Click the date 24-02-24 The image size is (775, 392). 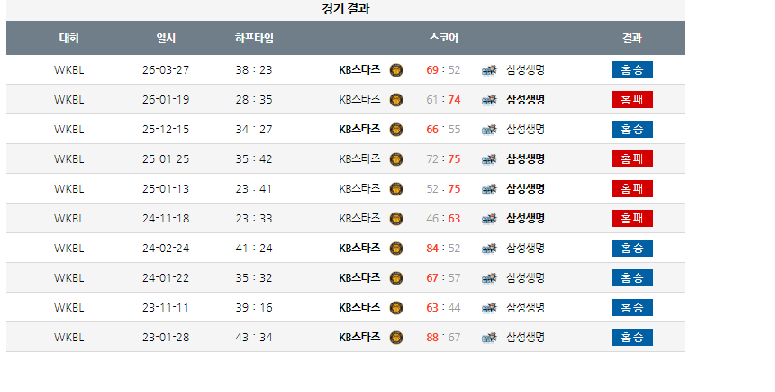166,248
